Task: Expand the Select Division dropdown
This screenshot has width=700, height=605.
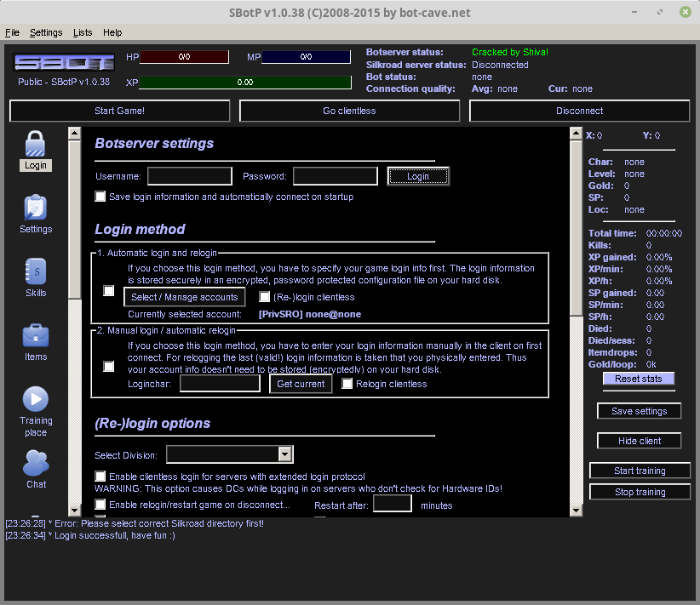Action: 284,454
